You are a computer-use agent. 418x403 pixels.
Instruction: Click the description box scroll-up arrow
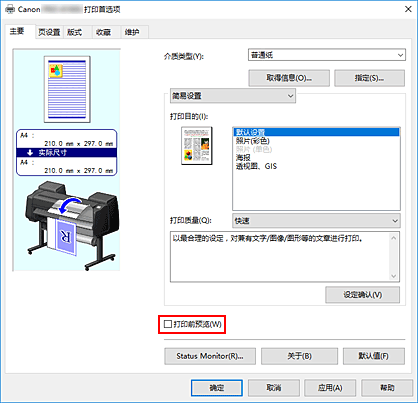(394, 238)
